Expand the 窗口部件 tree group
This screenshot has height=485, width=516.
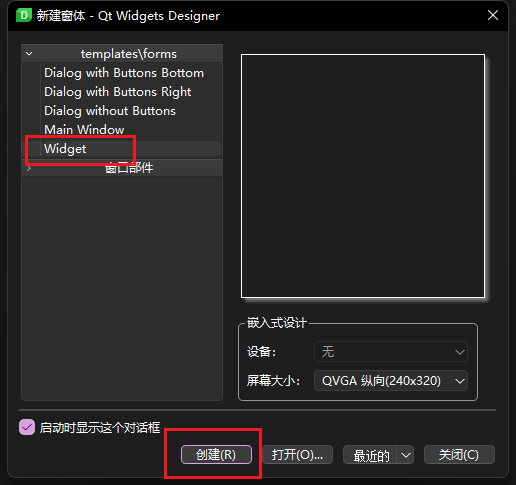(29, 168)
